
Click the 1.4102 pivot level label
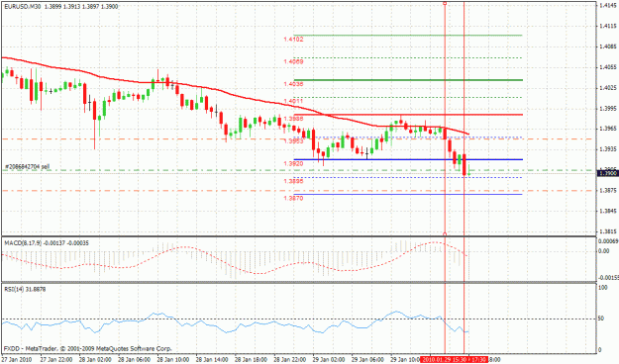(293, 39)
